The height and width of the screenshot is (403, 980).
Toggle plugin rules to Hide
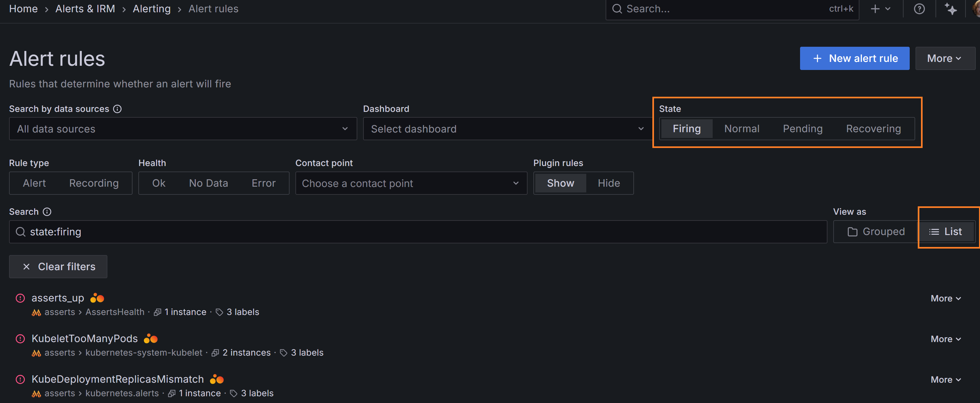(x=608, y=183)
